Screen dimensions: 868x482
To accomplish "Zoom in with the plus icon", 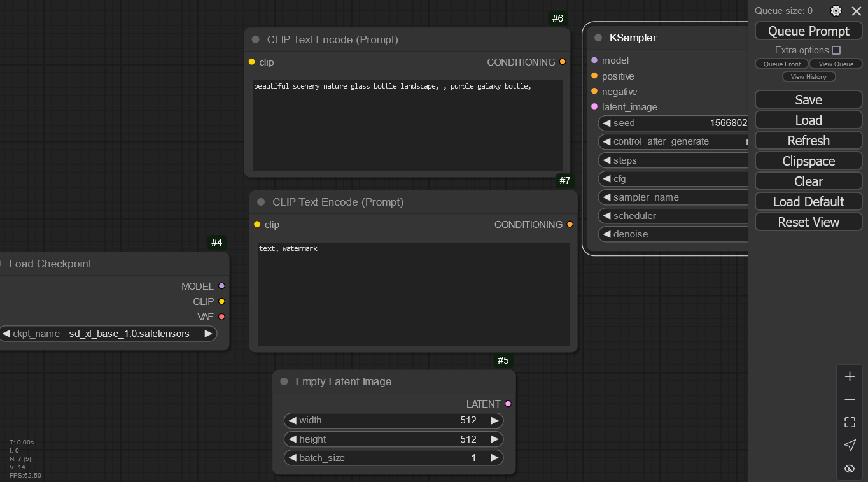I will [850, 376].
